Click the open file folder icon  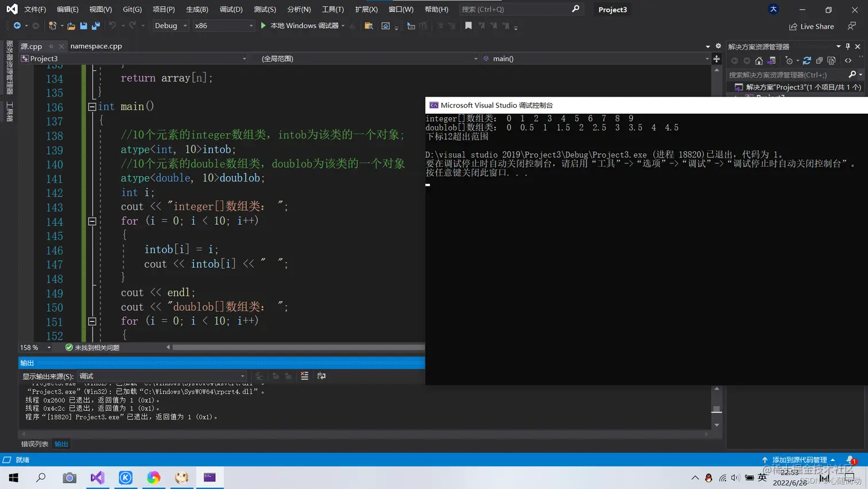point(71,26)
